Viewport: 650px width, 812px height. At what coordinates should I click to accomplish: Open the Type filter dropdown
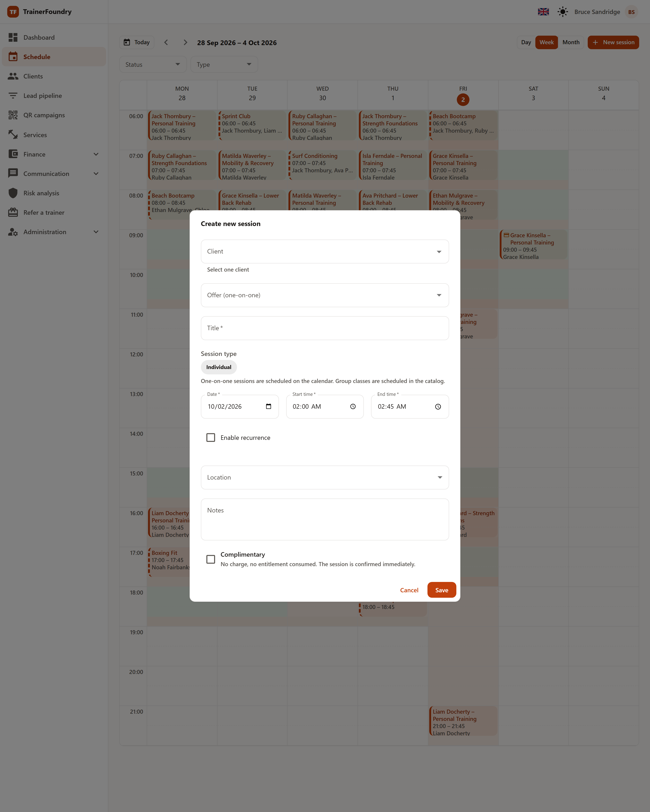click(224, 65)
